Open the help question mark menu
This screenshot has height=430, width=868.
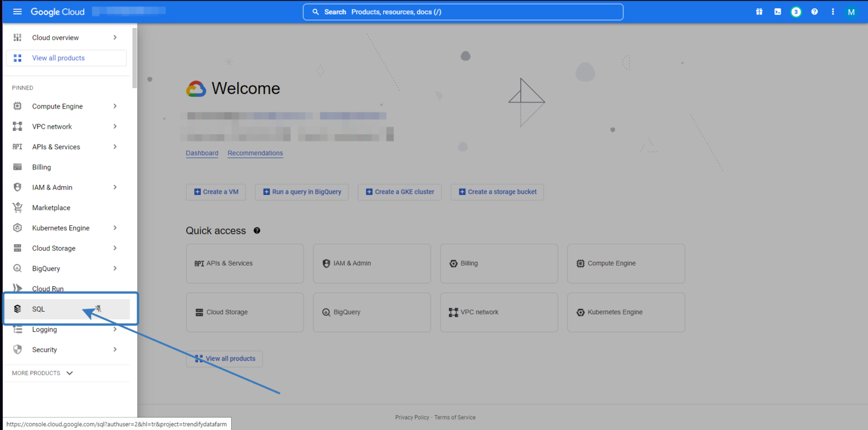tap(814, 12)
